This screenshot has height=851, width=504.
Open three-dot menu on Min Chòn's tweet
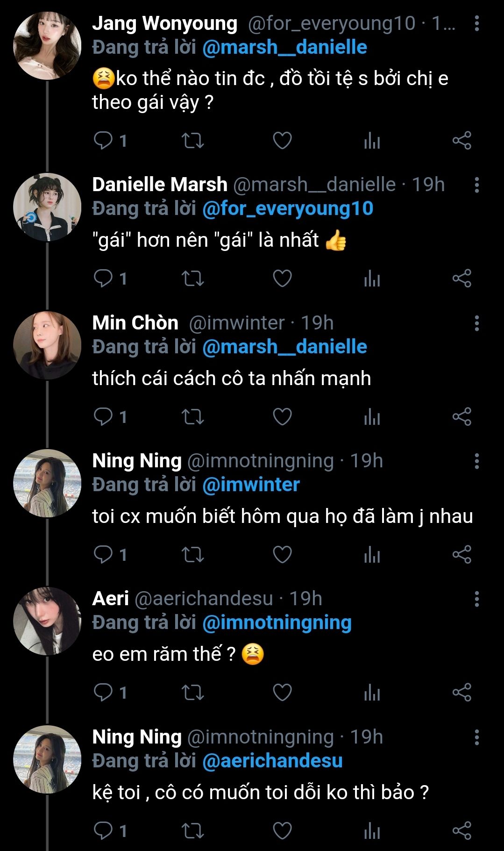point(476,323)
